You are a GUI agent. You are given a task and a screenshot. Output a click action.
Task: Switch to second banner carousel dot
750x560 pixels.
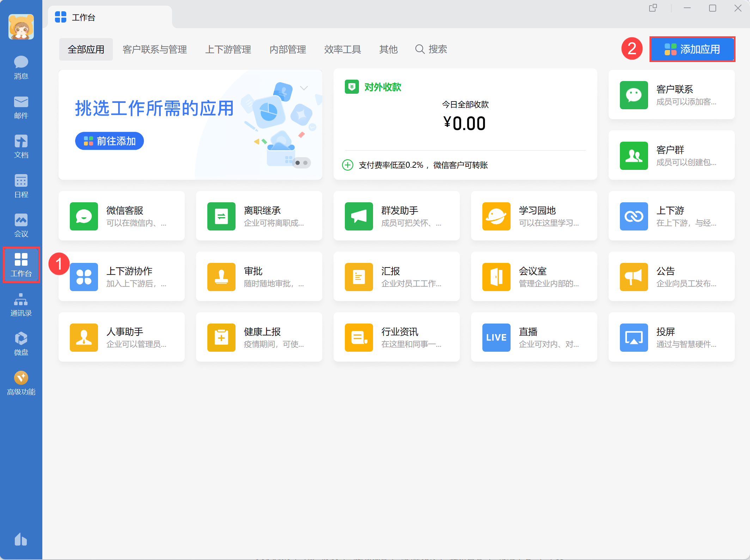pyautogui.click(x=305, y=163)
